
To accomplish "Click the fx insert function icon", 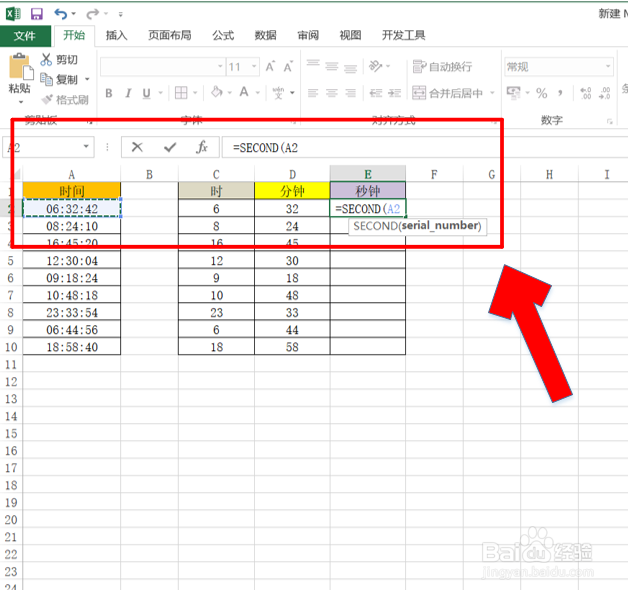I will click(202, 147).
